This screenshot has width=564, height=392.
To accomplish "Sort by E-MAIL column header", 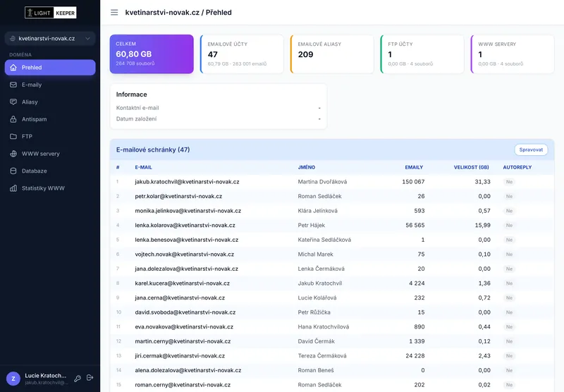I will [144, 167].
